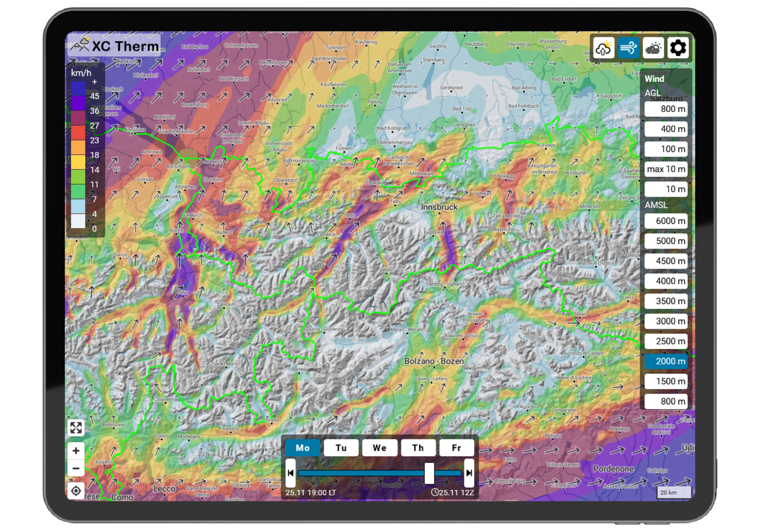Click Innsbruck city label on map
760x532 pixels.
tap(439, 207)
